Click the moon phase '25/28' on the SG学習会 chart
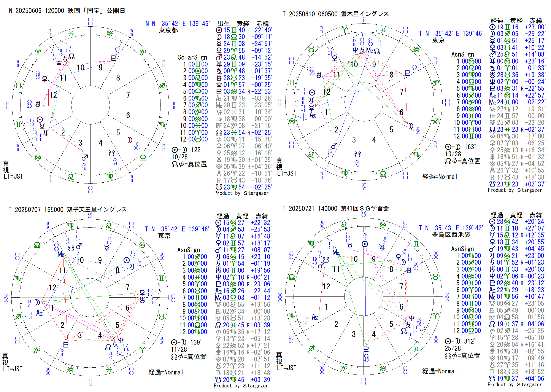Viewport: 551px width, 392px height. pos(453,348)
